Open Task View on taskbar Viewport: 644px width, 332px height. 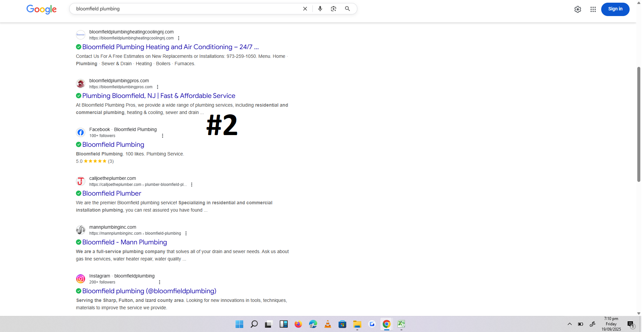pos(268,324)
